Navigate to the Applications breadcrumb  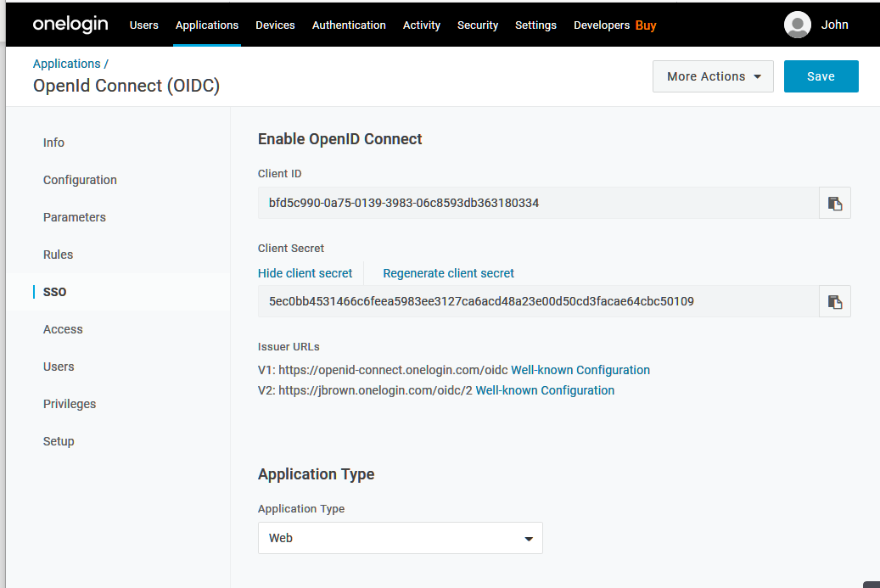point(67,64)
